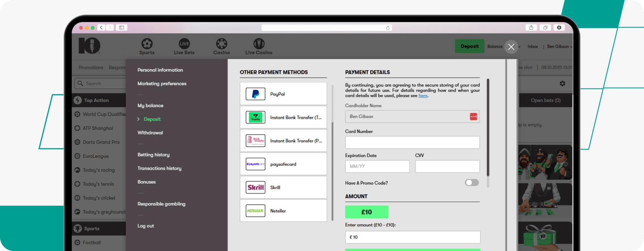This screenshot has width=644, height=251.
Task: Open Live Casino from top navigation
Action: coord(259,46)
